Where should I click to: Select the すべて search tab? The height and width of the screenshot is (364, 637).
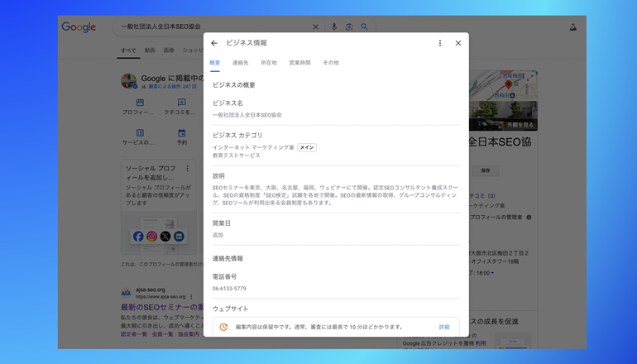pyautogui.click(x=128, y=50)
